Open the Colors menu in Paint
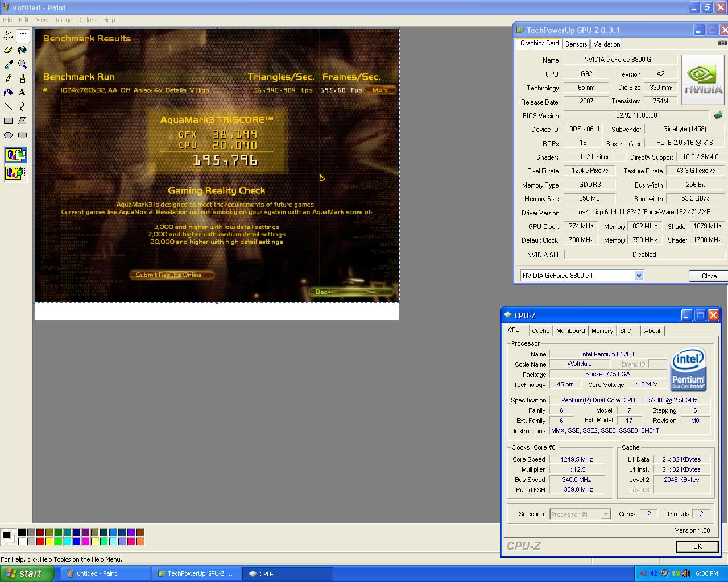The image size is (728, 582). (x=88, y=20)
